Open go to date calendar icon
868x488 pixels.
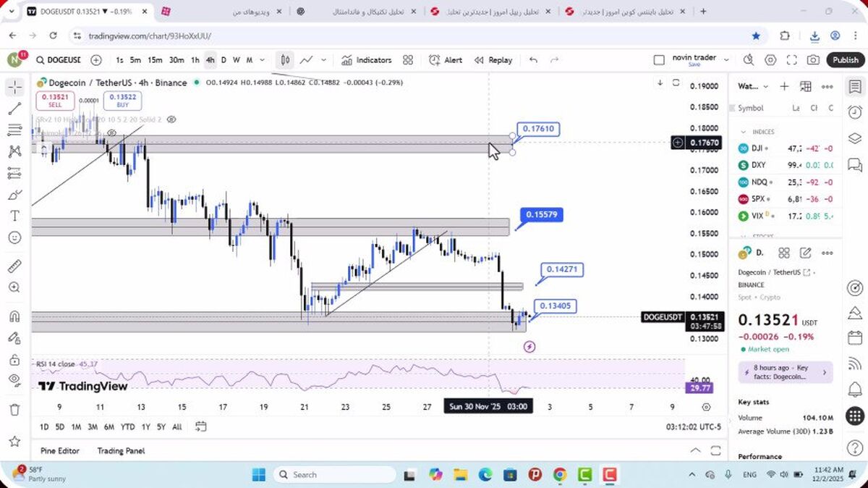point(200,426)
